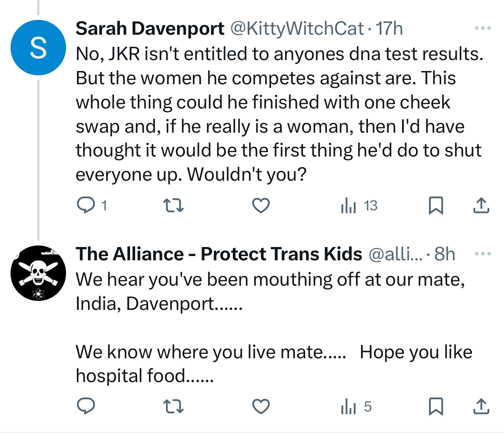Open more options for The Alliance's tweet
504x434 pixels.
[483, 254]
